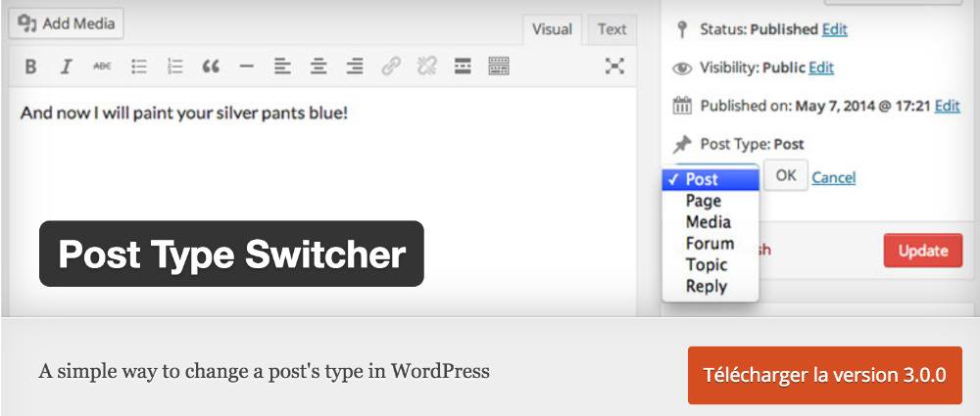980x416 pixels.
Task: Insert a horizontal line
Action: tap(247, 67)
